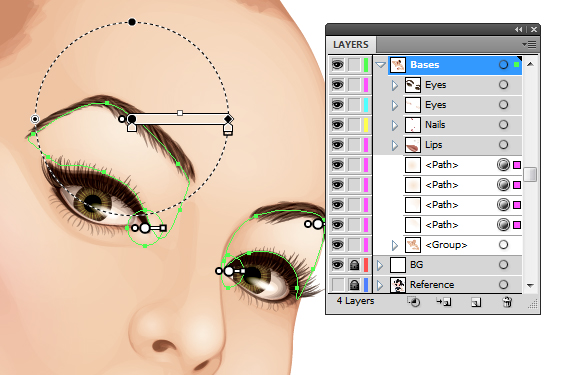Click the Create New Layer icon
Image resolution: width=573 pixels, height=375 pixels.
pos(476,302)
